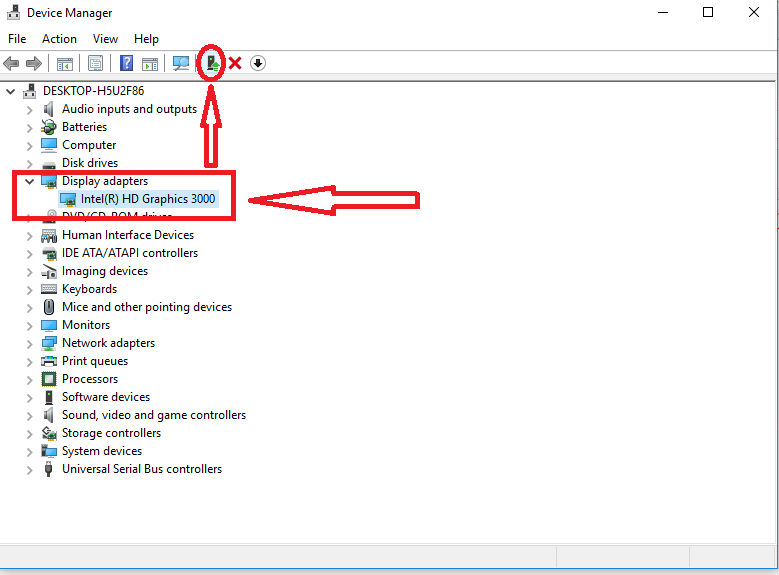Image resolution: width=779 pixels, height=575 pixels.
Task: Expand the Human Interface Devices chevron
Action: 29,236
